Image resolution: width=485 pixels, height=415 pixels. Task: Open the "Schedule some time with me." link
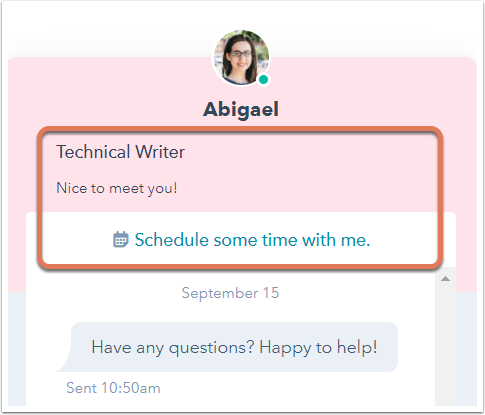pos(252,240)
